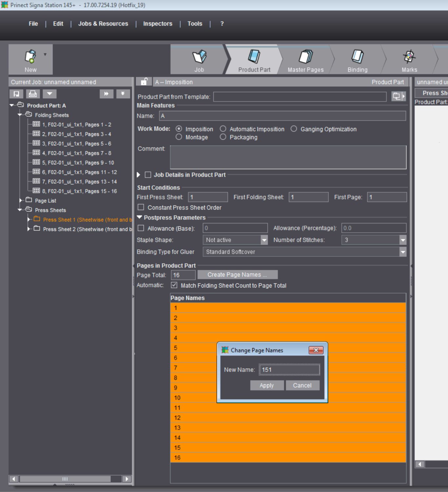The image size is (448, 492).
Task: Click the New Name input field
Action: click(289, 370)
